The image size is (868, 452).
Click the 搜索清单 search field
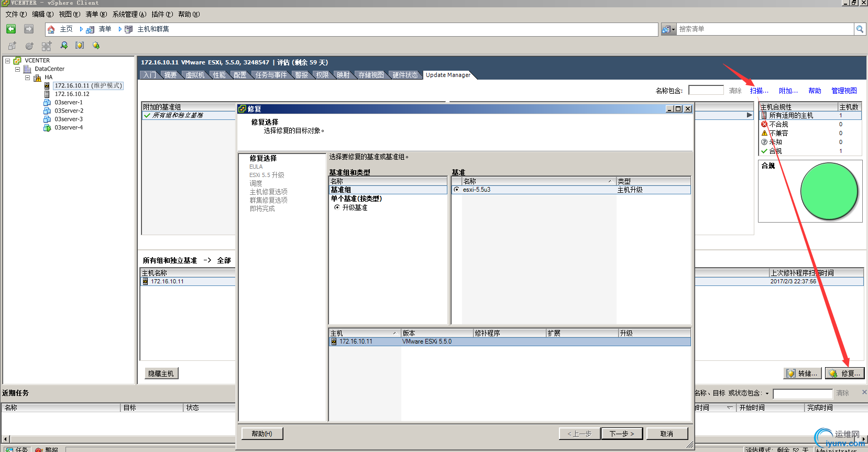(765, 29)
